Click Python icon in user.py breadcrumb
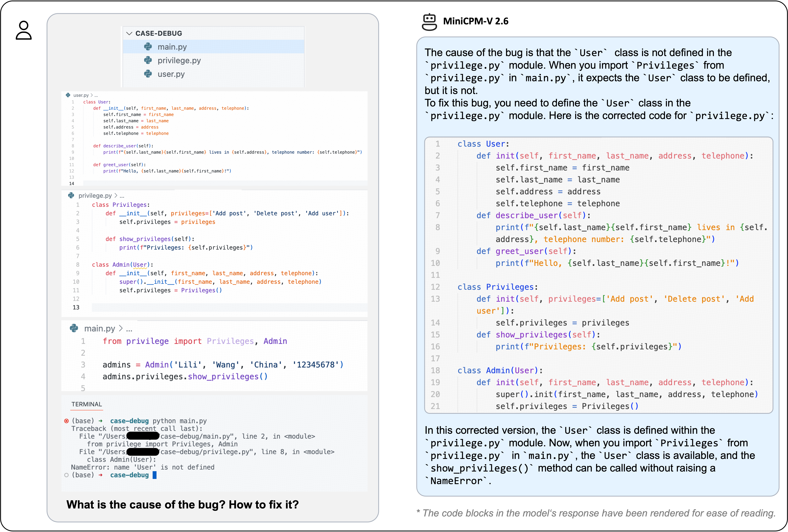788x532 pixels. click(x=68, y=95)
